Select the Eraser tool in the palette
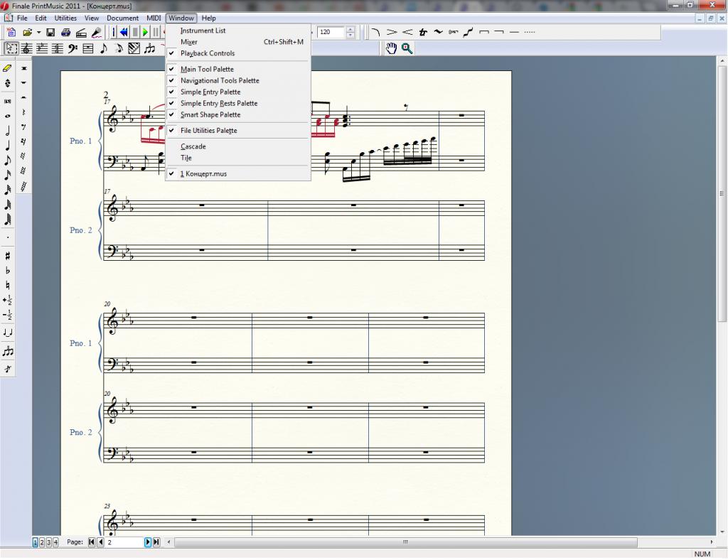The height and width of the screenshot is (560, 728). (x=8, y=68)
